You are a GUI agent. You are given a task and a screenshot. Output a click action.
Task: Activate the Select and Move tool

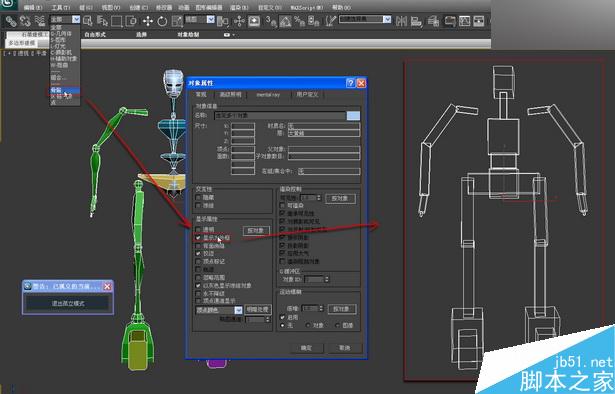(x=148, y=21)
